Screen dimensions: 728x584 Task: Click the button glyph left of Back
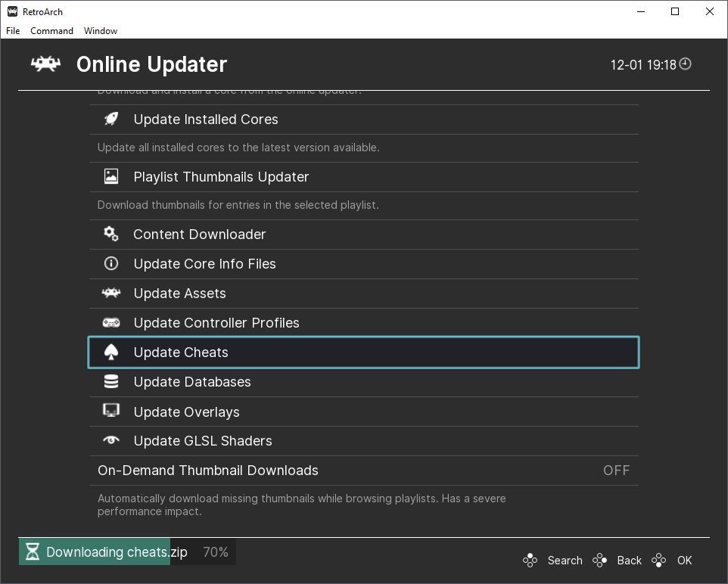tap(599, 561)
